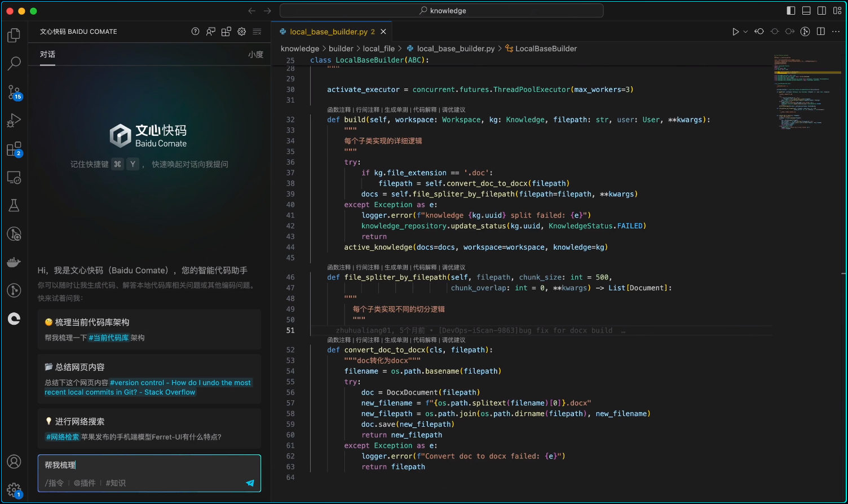The height and width of the screenshot is (504, 848).
Task: Choose the 总结网页内容 suggestion card
Action: click(x=149, y=379)
